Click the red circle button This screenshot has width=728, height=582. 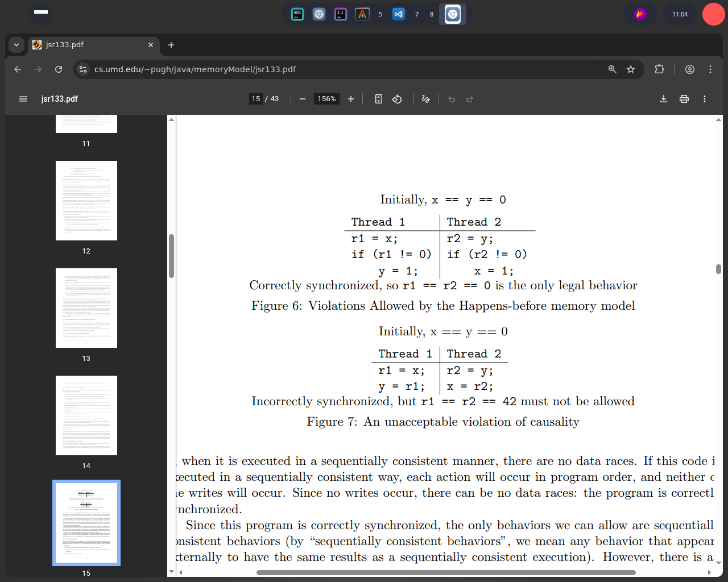714,14
